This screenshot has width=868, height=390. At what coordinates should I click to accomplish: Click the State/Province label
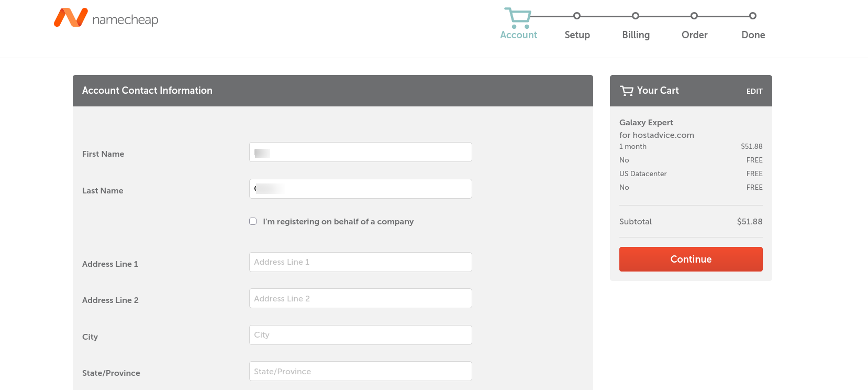(111, 373)
